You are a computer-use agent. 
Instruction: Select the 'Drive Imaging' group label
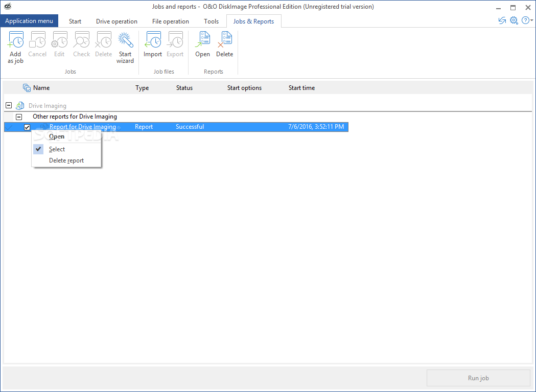point(48,106)
